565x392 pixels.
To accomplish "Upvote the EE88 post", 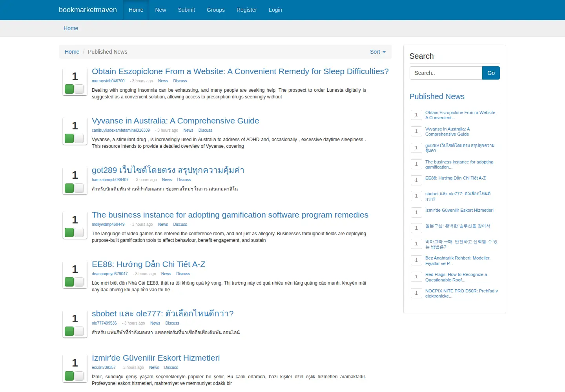I will point(69,282).
